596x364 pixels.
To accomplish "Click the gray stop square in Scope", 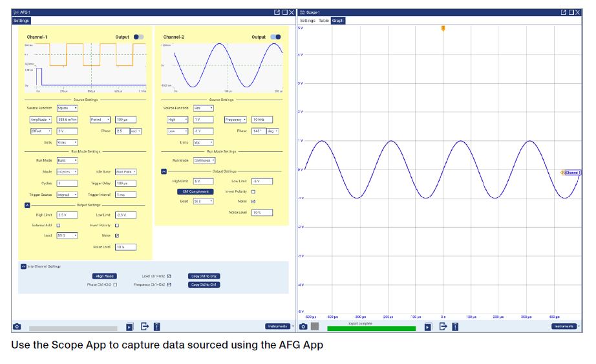I will [314, 327].
